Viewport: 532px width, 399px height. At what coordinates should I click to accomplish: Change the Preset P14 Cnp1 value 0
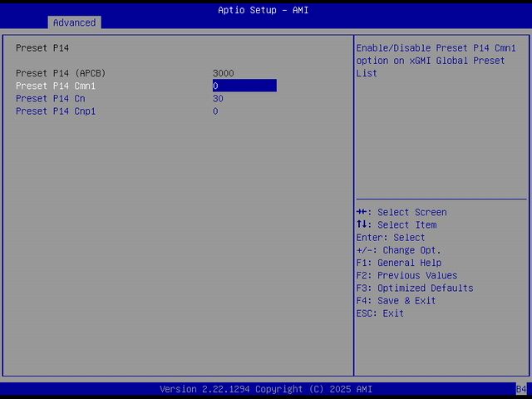pos(215,111)
